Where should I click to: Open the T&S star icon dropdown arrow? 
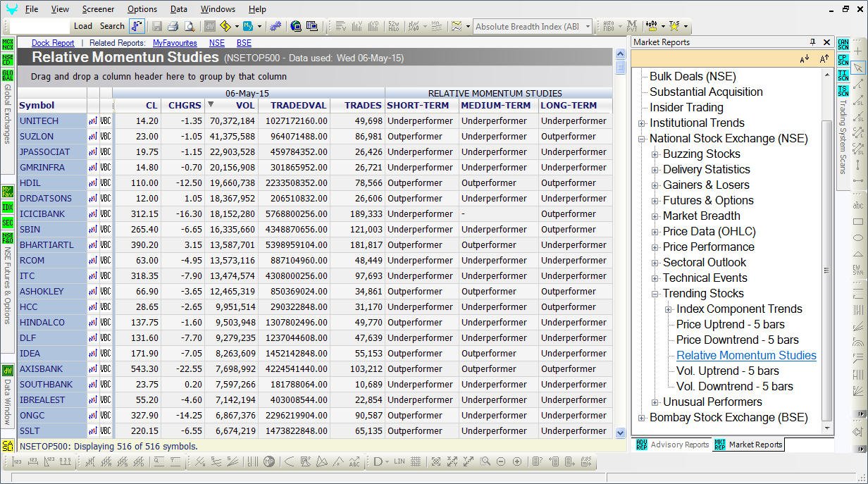686,26
